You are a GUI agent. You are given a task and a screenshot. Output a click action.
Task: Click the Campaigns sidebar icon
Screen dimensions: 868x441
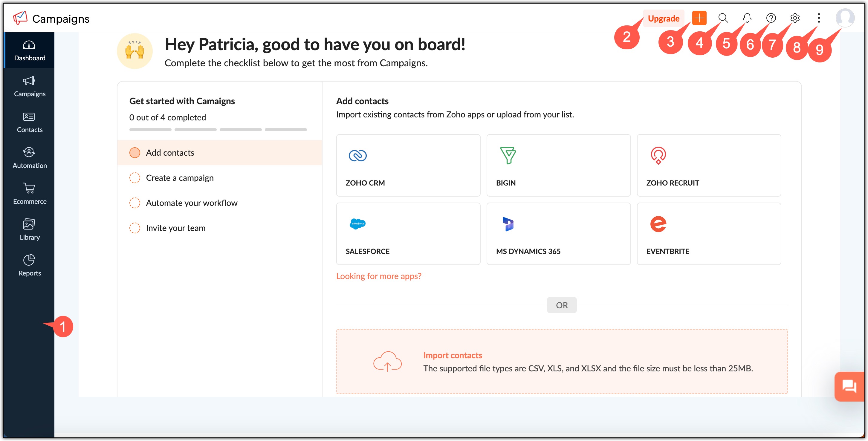(x=29, y=85)
